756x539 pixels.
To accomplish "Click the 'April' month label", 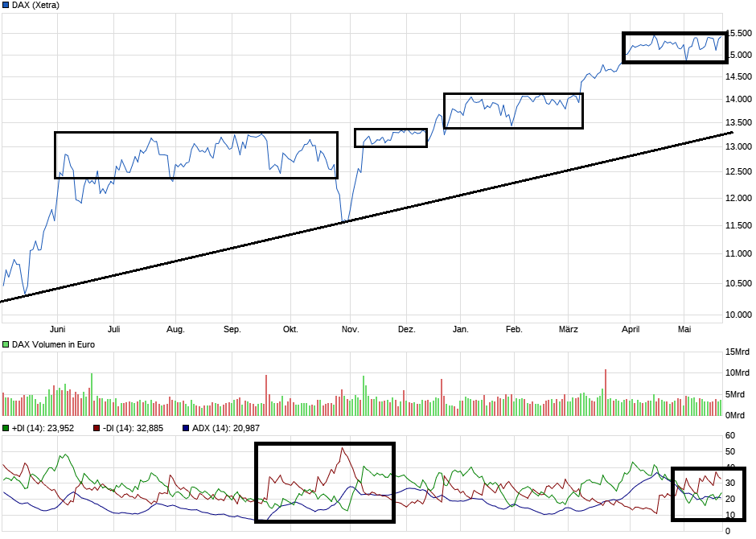I will click(631, 329).
